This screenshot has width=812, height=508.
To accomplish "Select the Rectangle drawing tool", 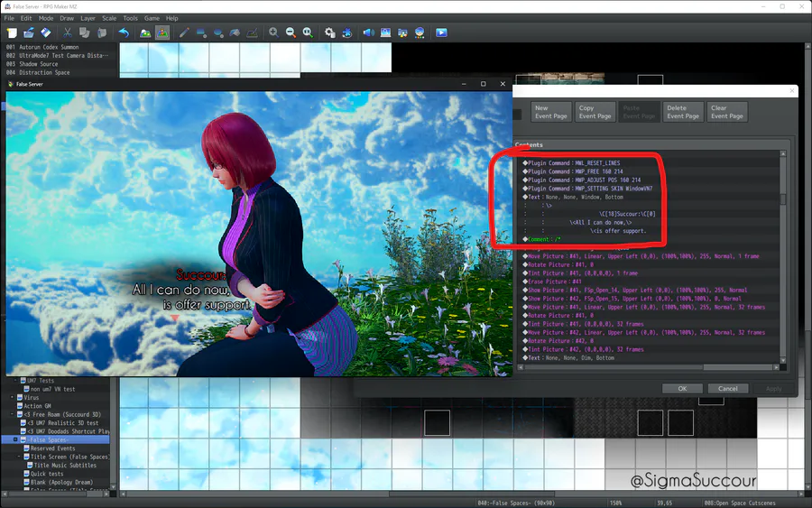I will click(x=201, y=32).
